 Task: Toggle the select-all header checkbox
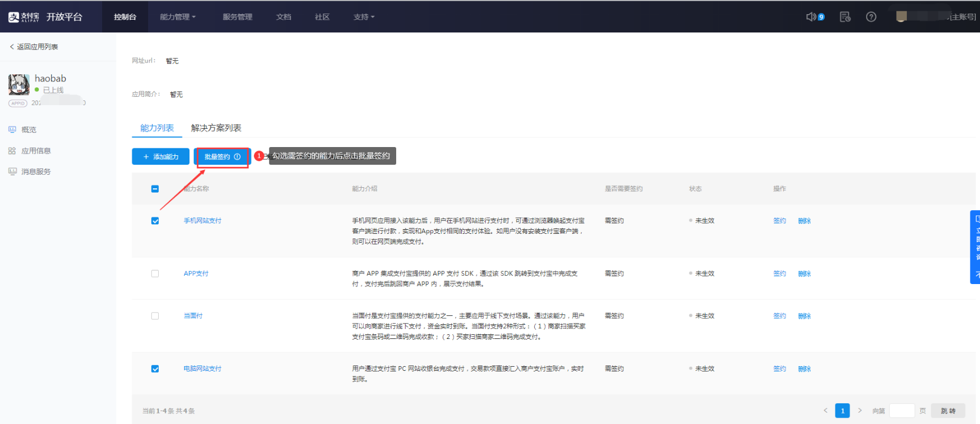tap(155, 189)
